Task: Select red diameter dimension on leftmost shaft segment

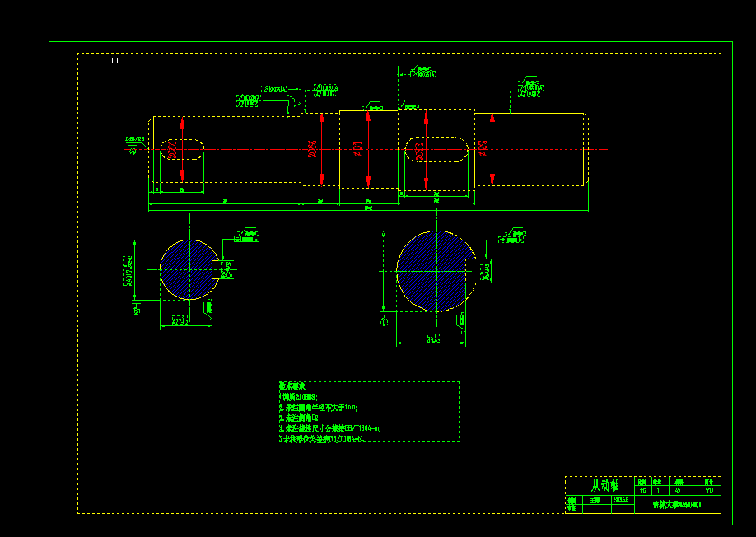Action: pyautogui.click(x=173, y=150)
